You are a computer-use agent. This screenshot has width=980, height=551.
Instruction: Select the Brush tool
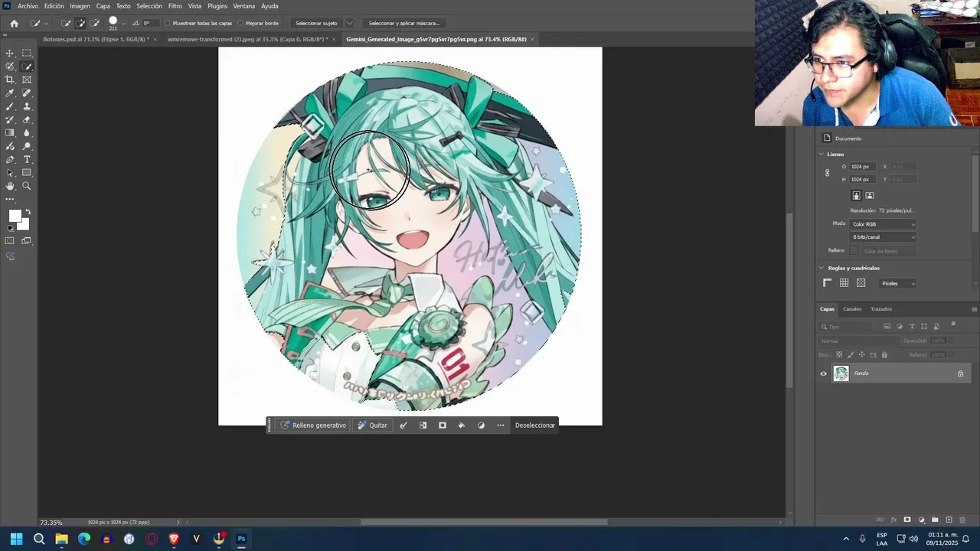(x=10, y=106)
